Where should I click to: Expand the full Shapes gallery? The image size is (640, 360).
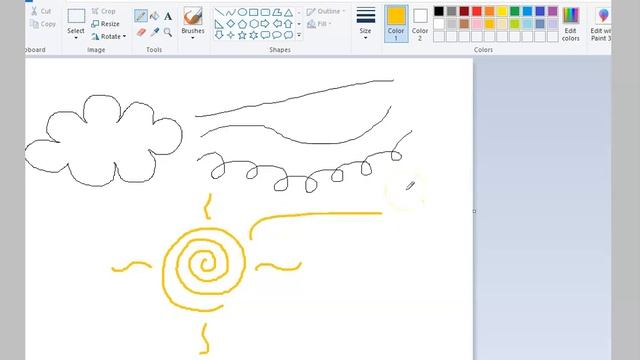(299, 36)
